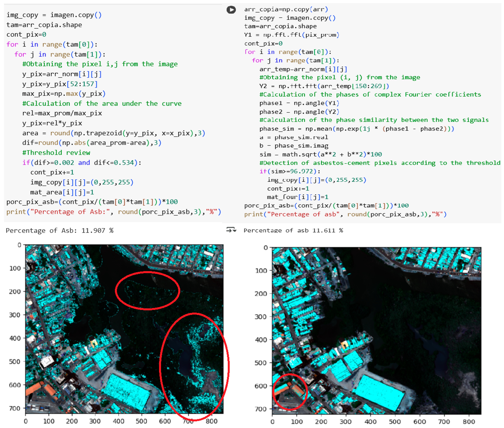Run the right code cell play button
The width and height of the screenshot is (504, 428).
[231, 10]
